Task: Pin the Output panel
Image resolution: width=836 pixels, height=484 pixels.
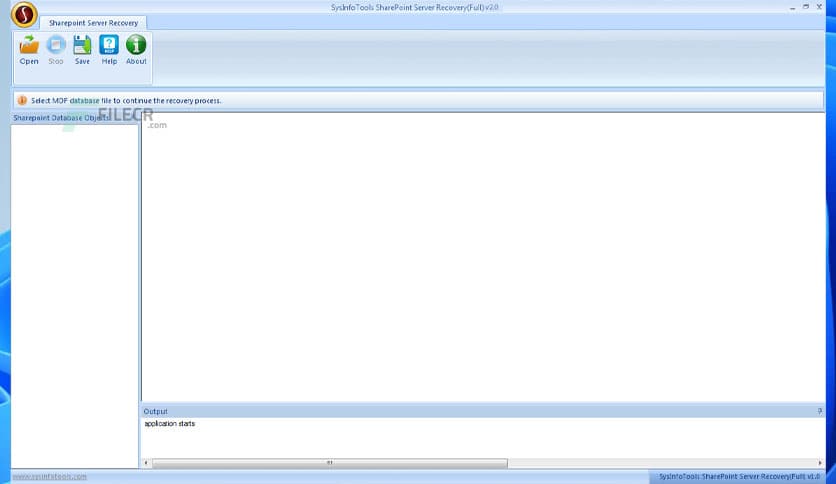Action: pyautogui.click(x=819, y=411)
